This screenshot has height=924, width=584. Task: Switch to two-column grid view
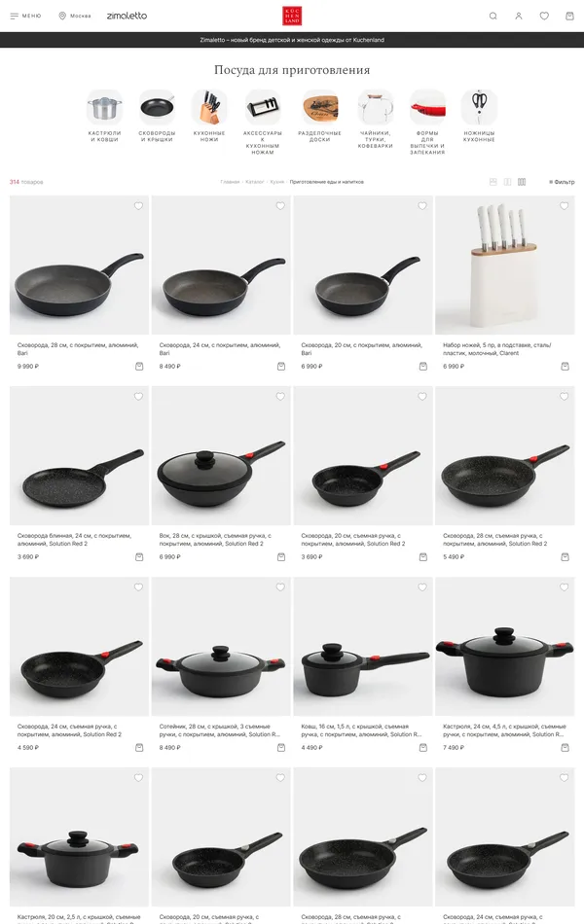coord(507,182)
